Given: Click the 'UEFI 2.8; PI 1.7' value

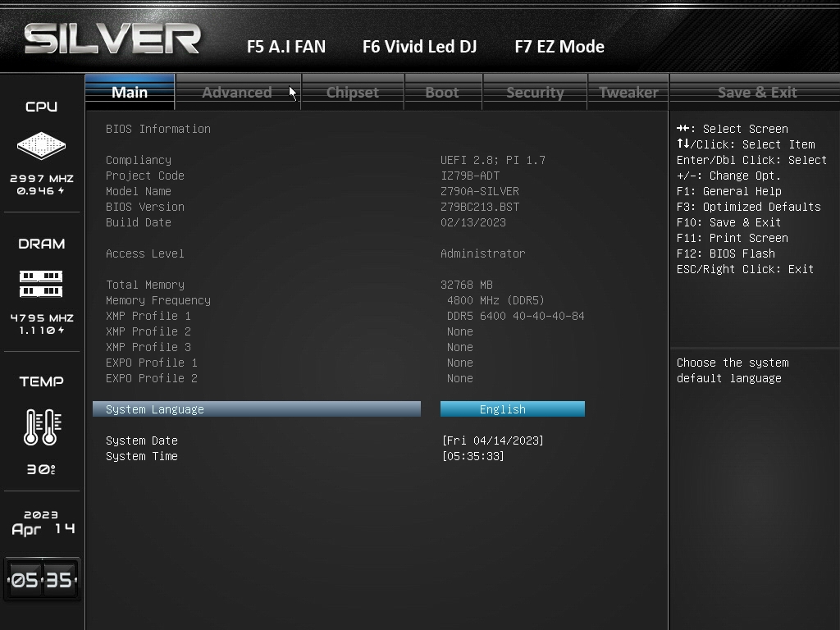Looking at the screenshot, I should click(493, 160).
